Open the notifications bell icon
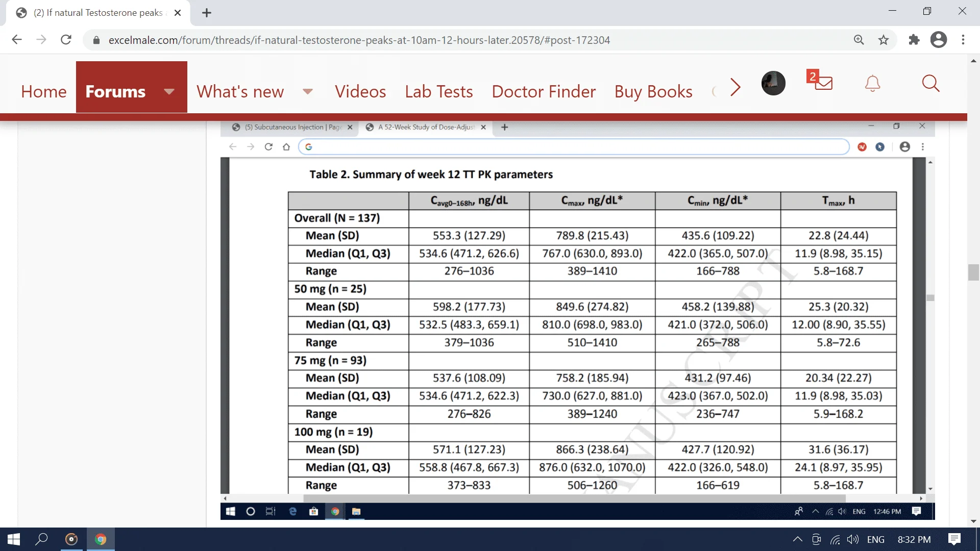This screenshot has width=980, height=551. click(872, 83)
